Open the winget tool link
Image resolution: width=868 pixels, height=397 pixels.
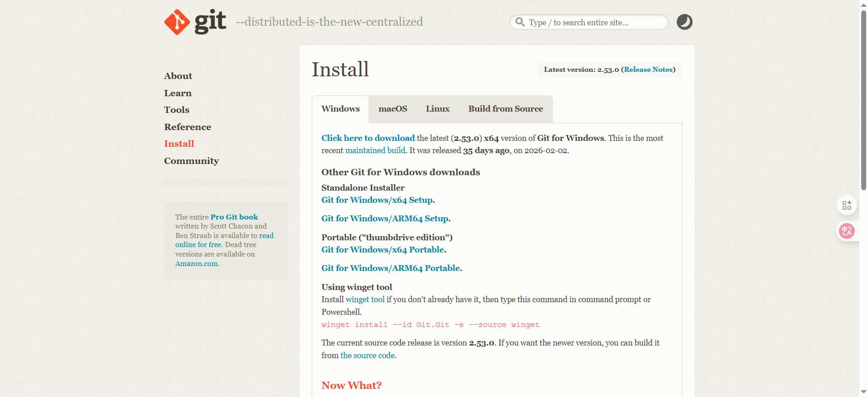pyautogui.click(x=365, y=299)
